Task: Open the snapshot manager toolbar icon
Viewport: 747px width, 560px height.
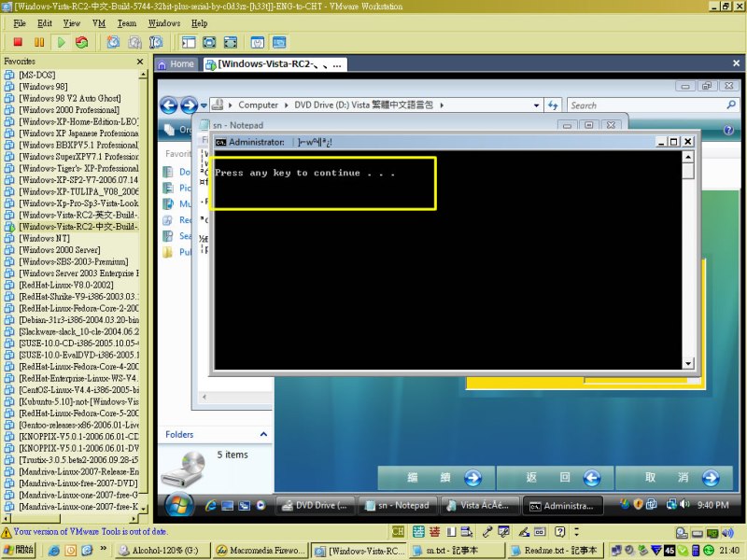Action: (x=156, y=42)
